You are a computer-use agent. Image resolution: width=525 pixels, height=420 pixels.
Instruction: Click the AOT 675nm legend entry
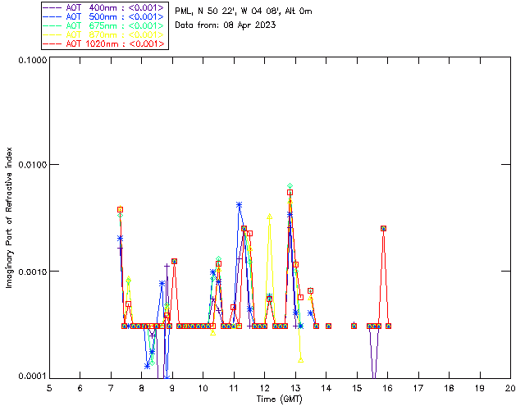tap(104, 25)
